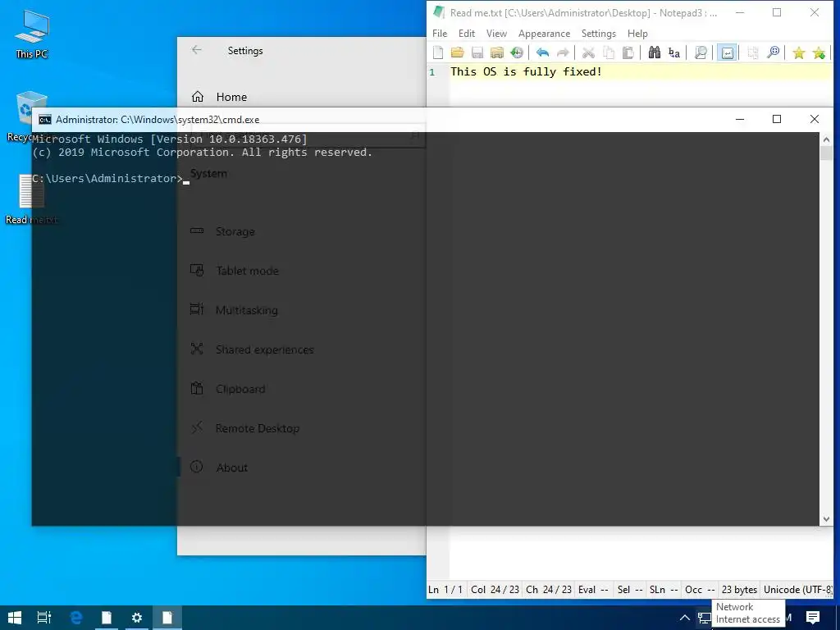840x630 pixels.
Task: Launch Microsoft Edge from the taskbar
Action: (x=76, y=618)
